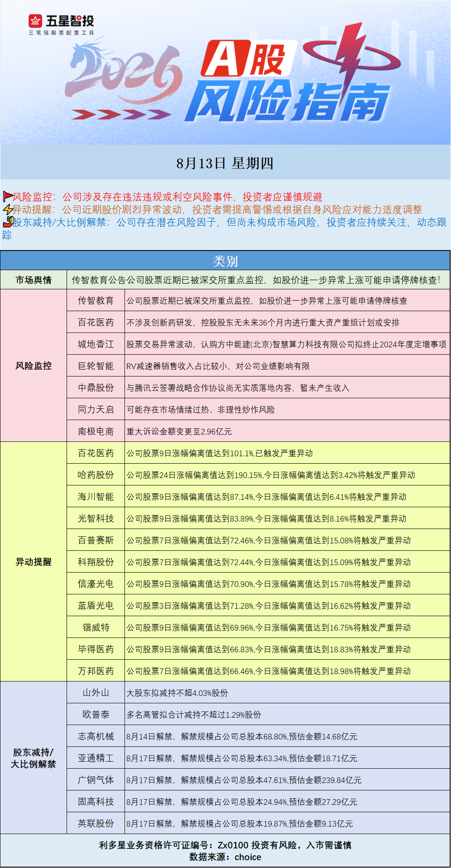Click 多名高管拟合计减持不超过1.29%股份 description
Screen dimensions: 451x868
[194, 715]
